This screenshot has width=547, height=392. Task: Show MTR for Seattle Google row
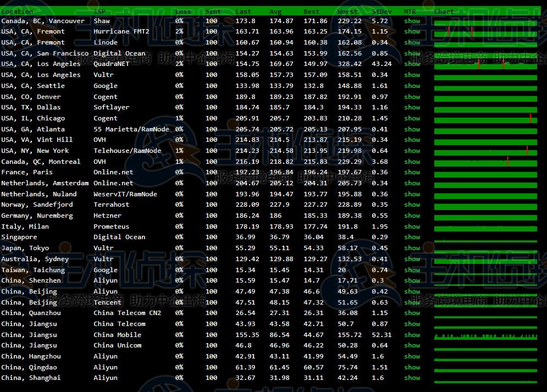[412, 86]
